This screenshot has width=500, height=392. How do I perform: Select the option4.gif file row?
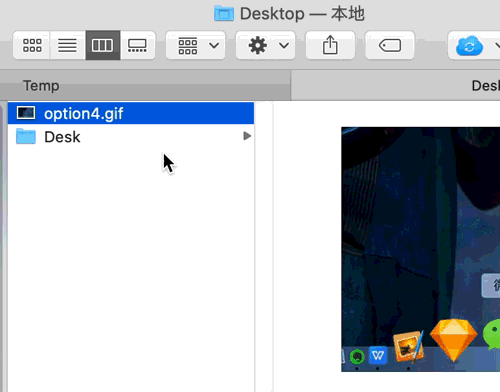pyautogui.click(x=131, y=113)
